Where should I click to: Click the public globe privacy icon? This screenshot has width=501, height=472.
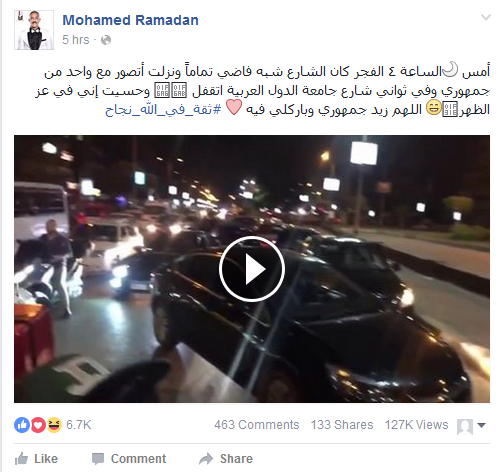click(106, 40)
